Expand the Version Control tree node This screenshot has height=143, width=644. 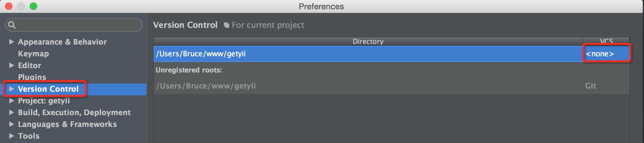point(11,89)
